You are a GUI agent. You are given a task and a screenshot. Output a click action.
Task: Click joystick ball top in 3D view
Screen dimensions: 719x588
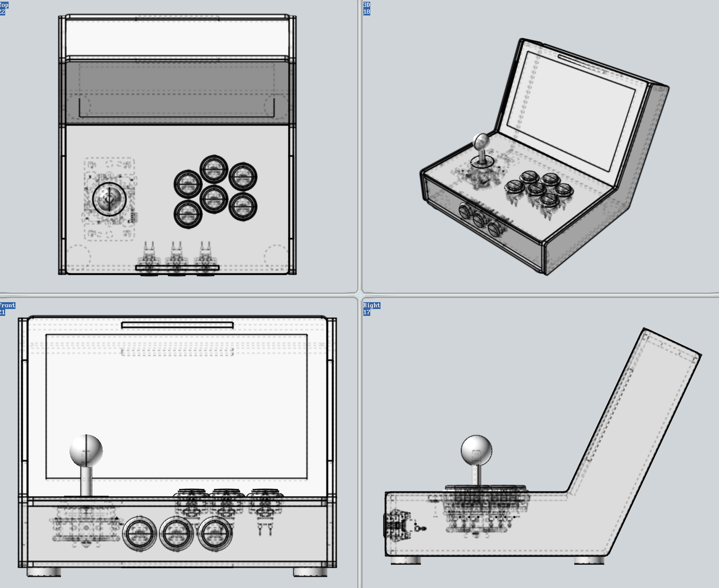pyautogui.click(x=481, y=140)
